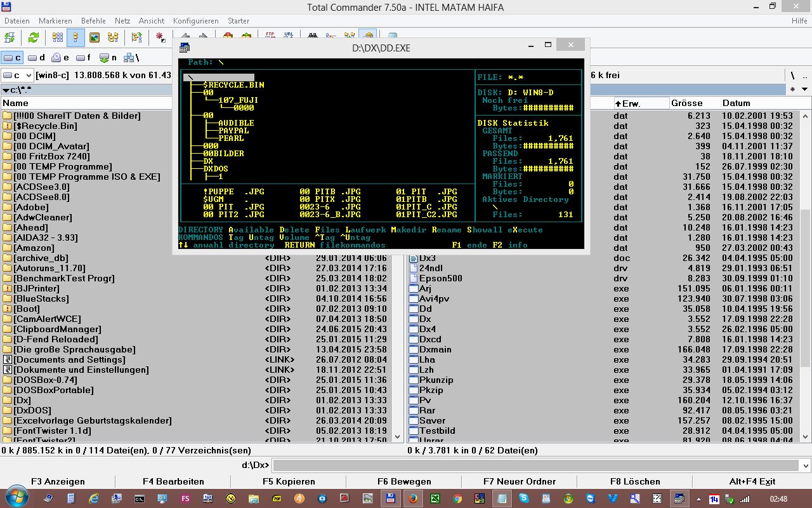Open the Markieren menu

(56, 21)
